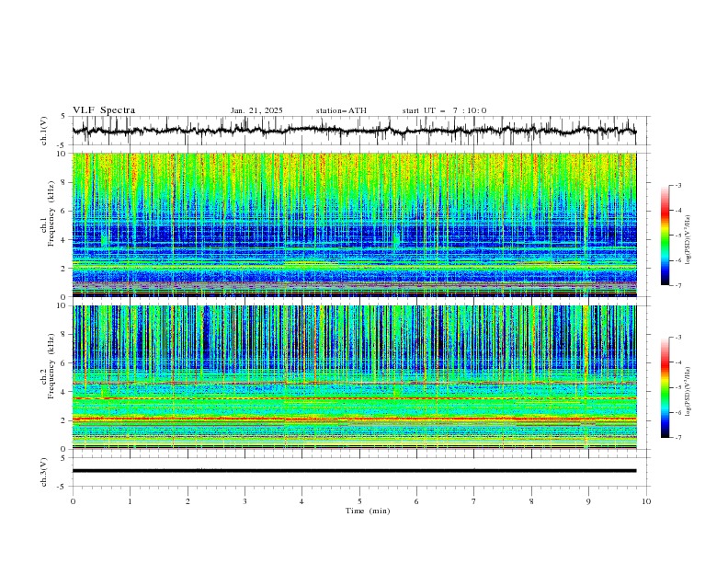The height and width of the screenshot is (563, 728).
Task: Click the upper "log(PSD)(V²/Hz)" color bar label
Action: tap(688, 240)
